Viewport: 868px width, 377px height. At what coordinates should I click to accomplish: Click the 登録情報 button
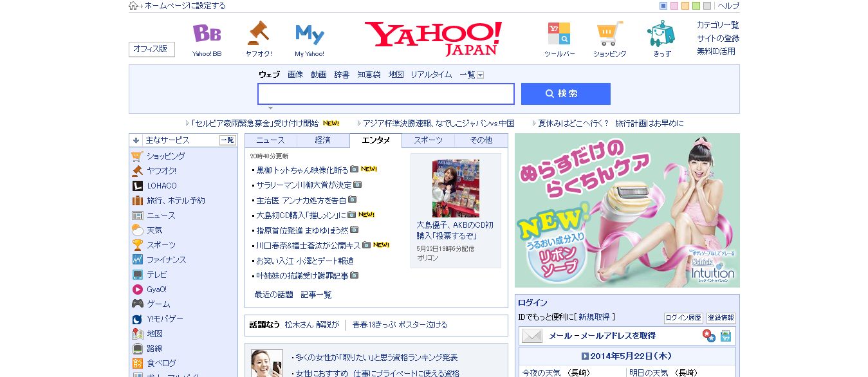pos(721,318)
